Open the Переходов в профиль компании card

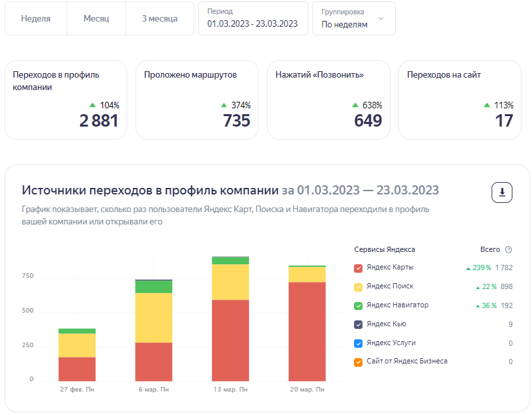[66, 100]
